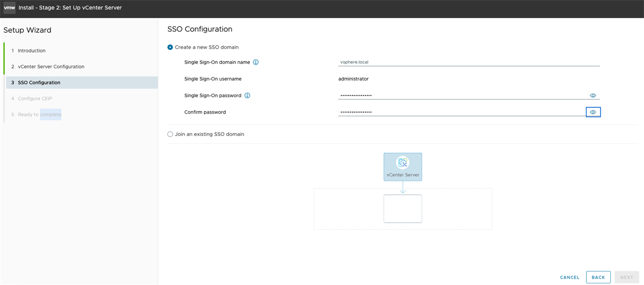
Task: Click the Single Sign-On domain name field
Action: 469,62
